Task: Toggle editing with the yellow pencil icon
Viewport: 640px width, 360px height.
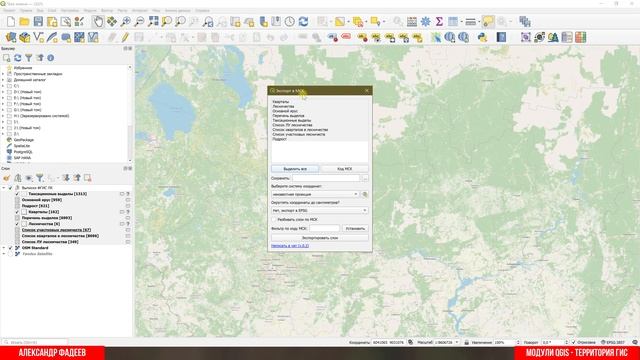Action: click(x=125, y=38)
